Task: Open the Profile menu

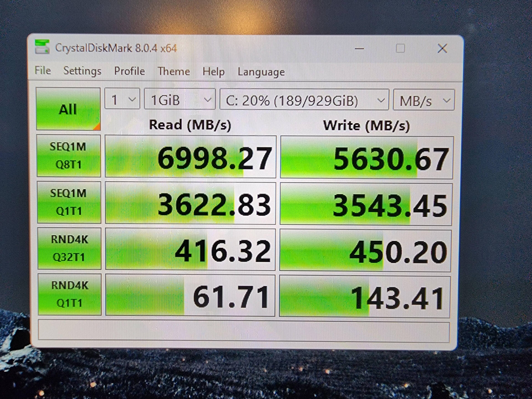Action: [129, 71]
